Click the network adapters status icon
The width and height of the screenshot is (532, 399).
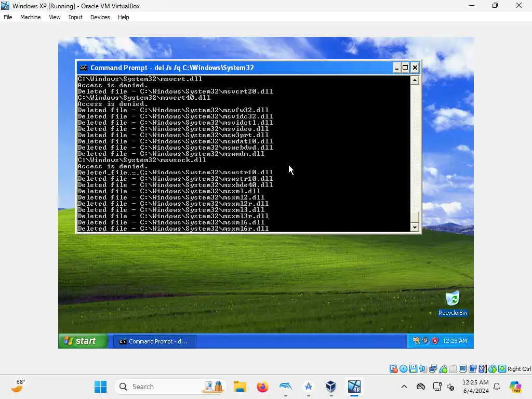coord(433,368)
